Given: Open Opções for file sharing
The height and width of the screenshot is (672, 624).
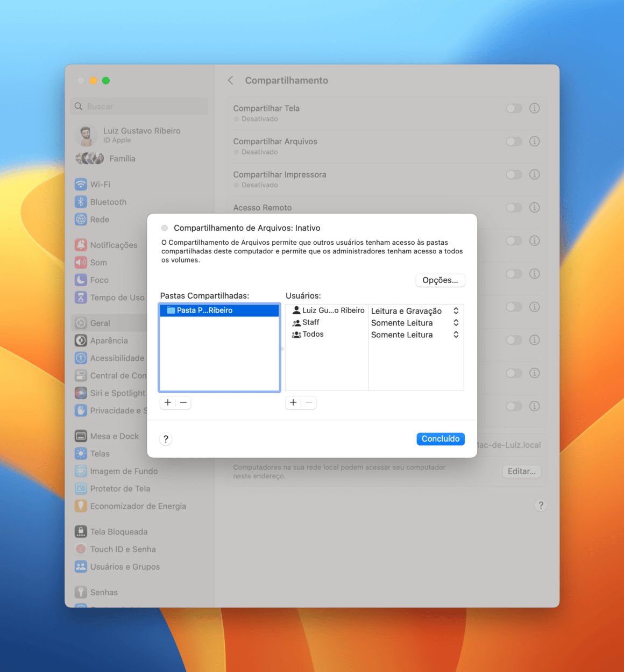Looking at the screenshot, I should (x=440, y=280).
